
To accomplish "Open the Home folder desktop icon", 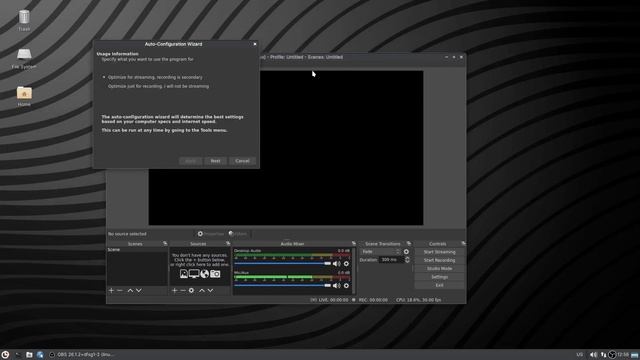I will click(x=24, y=96).
